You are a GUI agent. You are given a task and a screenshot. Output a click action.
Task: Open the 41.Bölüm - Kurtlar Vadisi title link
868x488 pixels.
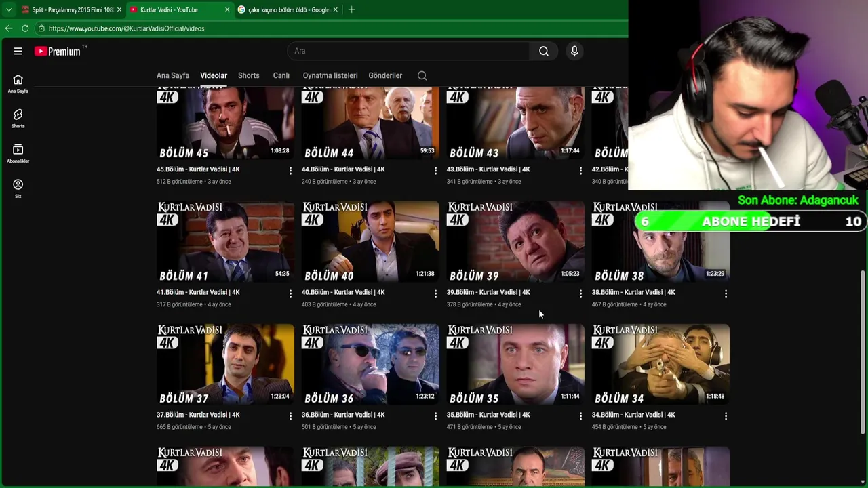point(198,292)
